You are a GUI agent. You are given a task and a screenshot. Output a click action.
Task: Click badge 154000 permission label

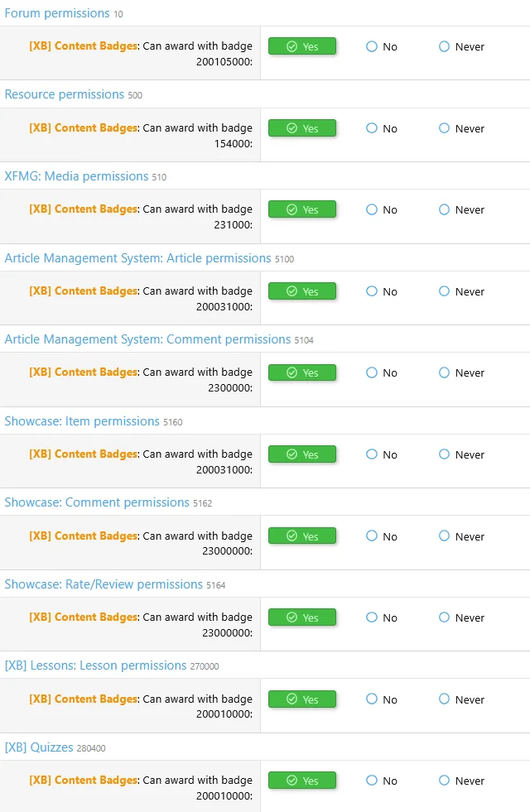tap(141, 136)
